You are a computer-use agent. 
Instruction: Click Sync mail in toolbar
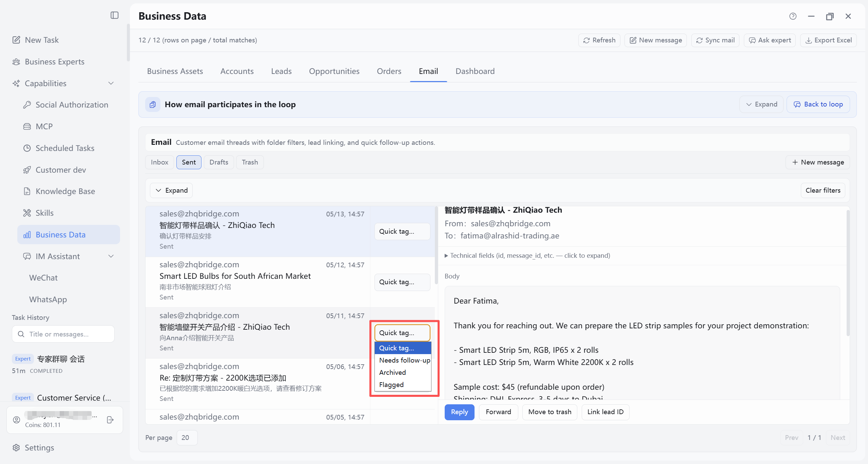coord(715,40)
